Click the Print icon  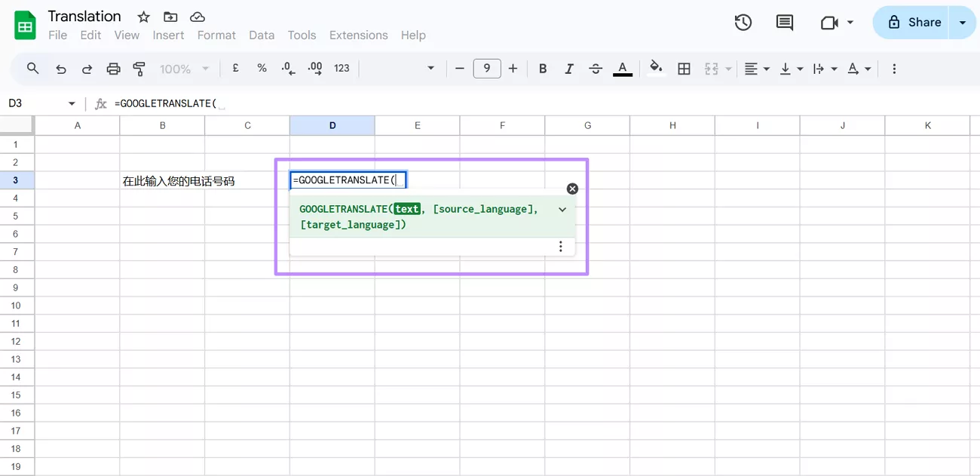tap(113, 69)
